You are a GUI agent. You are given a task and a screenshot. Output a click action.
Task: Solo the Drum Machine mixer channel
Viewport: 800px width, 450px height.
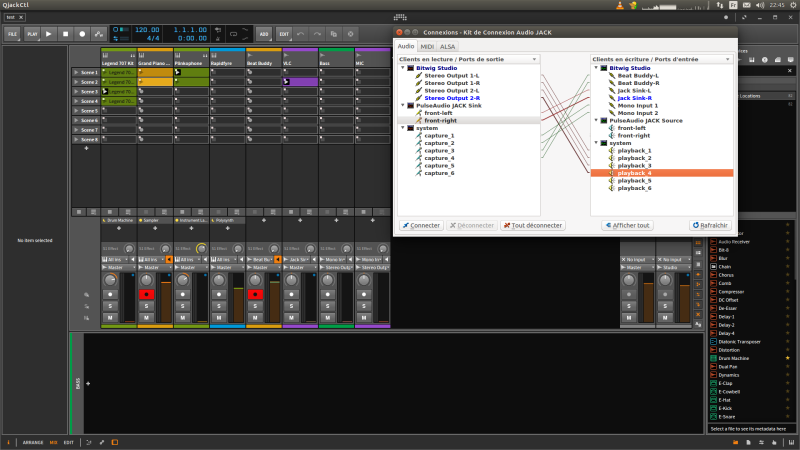pyautogui.click(x=110, y=306)
